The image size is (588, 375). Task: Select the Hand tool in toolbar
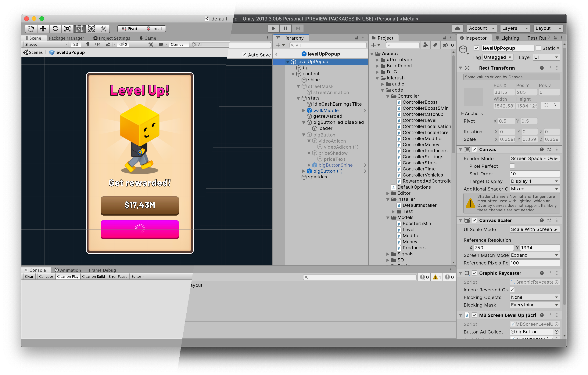tap(31, 29)
